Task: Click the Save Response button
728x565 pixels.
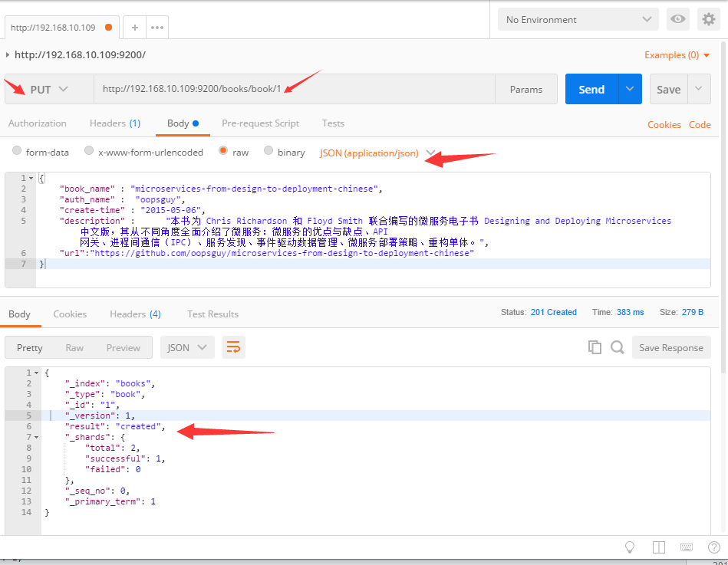Action: point(670,347)
